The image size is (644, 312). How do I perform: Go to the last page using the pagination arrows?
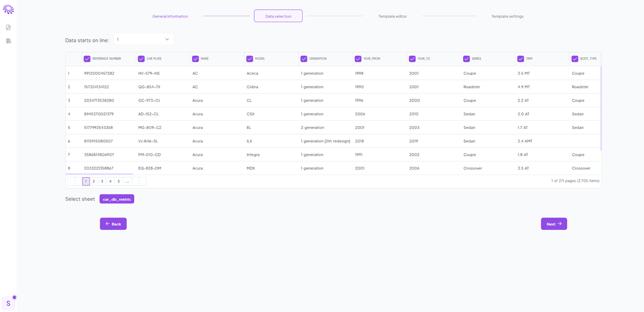click(x=142, y=181)
